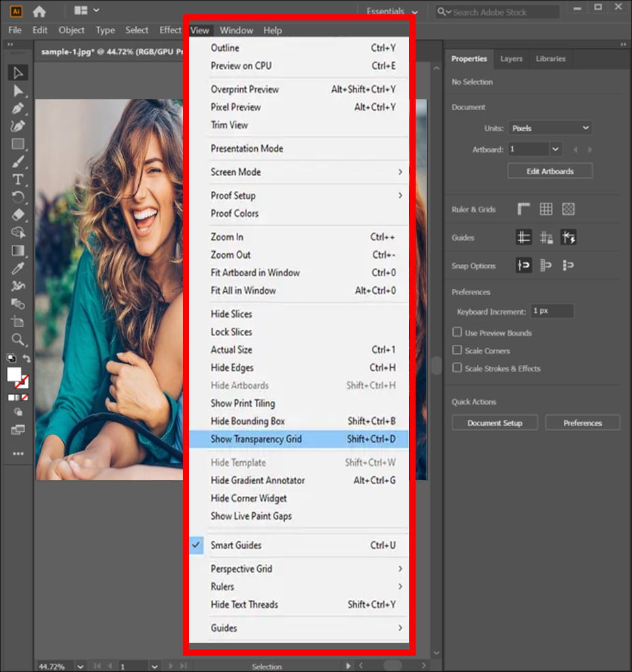Select the Type tool
The image size is (632, 672).
click(x=18, y=180)
